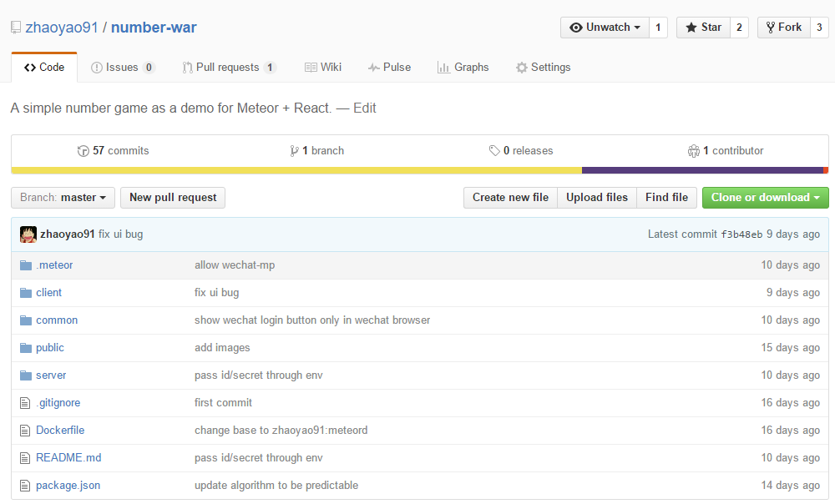This screenshot has height=504, width=835.
Task: Click the .meteor folder icon
Action: coord(26,265)
